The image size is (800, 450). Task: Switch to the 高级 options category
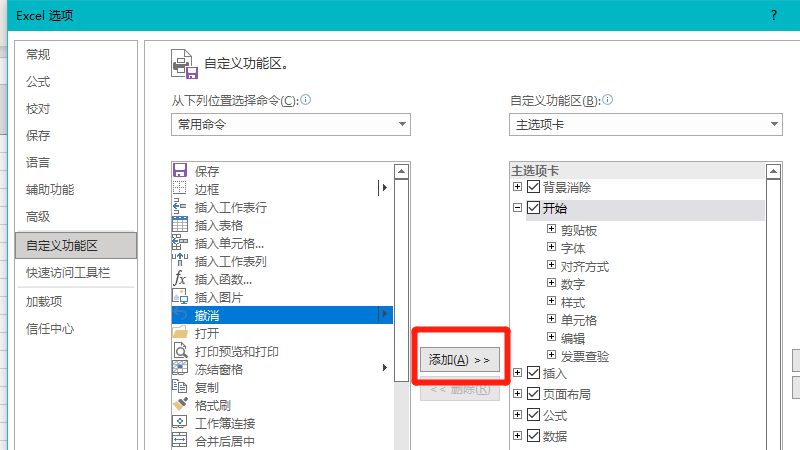tap(38, 217)
